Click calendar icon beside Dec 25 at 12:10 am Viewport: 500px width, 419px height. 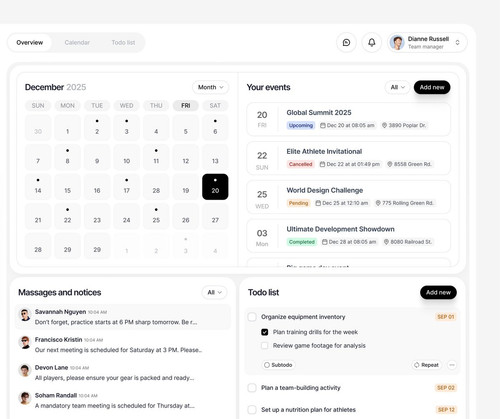click(x=318, y=203)
